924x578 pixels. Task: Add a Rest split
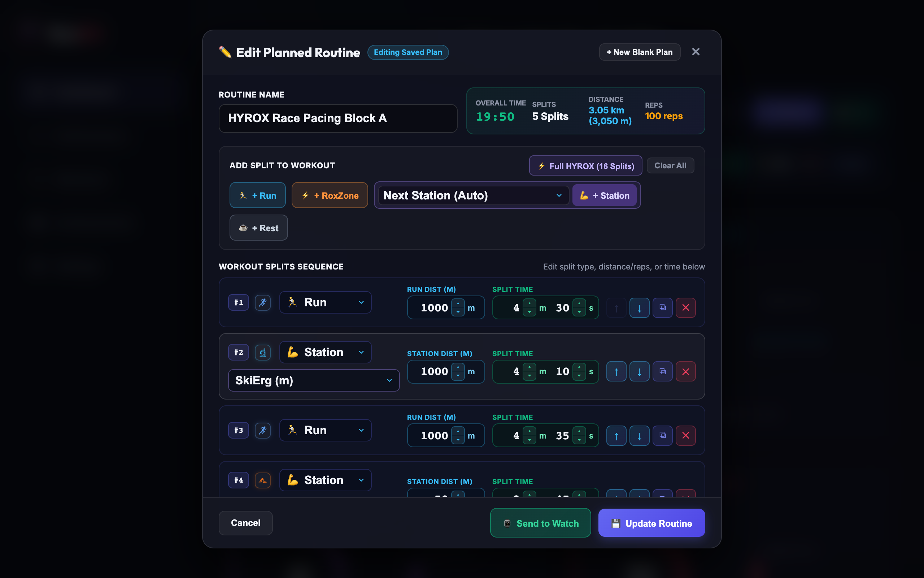(x=258, y=228)
